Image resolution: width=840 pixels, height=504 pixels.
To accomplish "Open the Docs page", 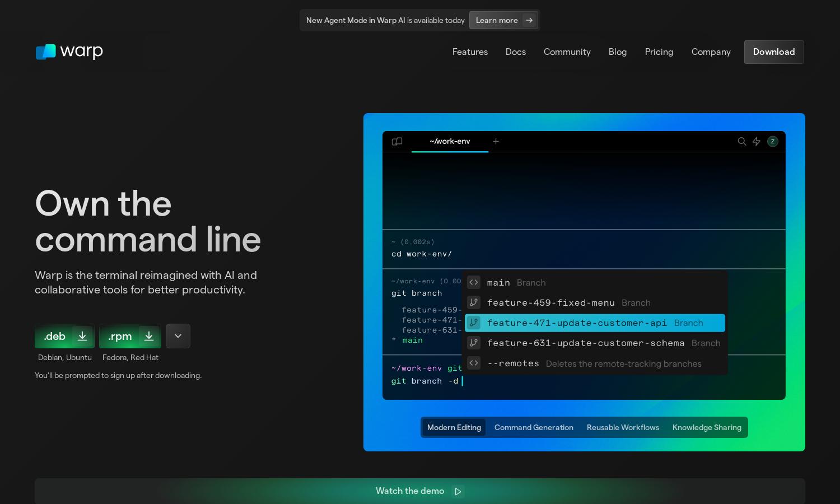I will point(516,52).
